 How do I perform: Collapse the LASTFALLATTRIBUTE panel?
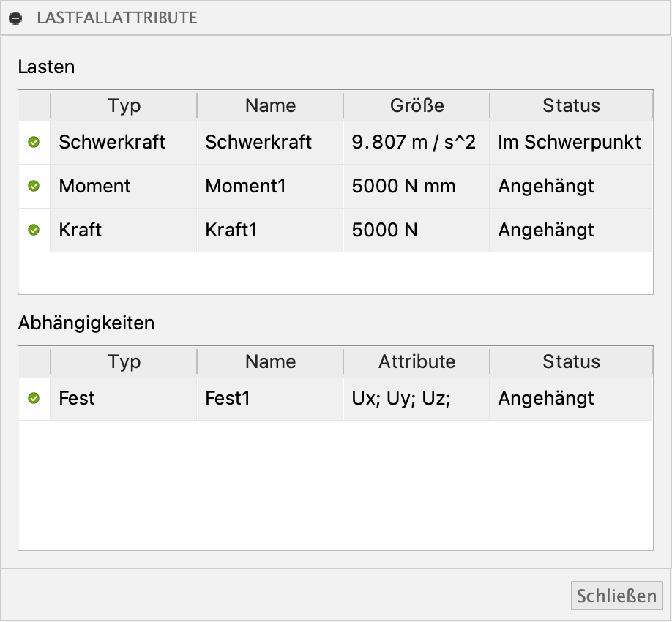15,18
